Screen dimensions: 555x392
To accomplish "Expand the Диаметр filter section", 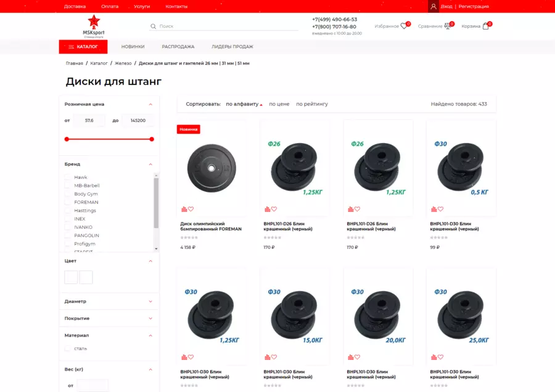I will 150,301.
